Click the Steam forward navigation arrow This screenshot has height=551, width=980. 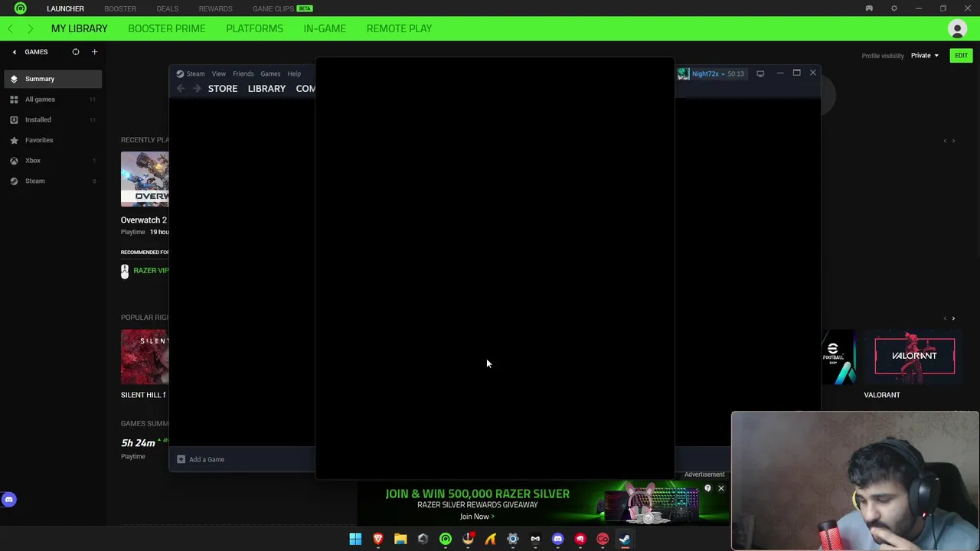pyautogui.click(x=197, y=89)
